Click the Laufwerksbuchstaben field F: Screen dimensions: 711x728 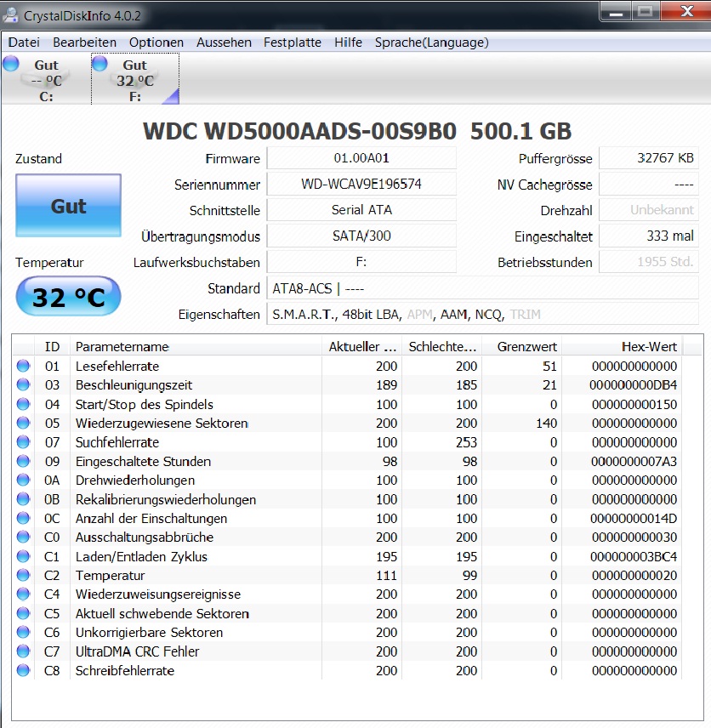[x=361, y=262]
